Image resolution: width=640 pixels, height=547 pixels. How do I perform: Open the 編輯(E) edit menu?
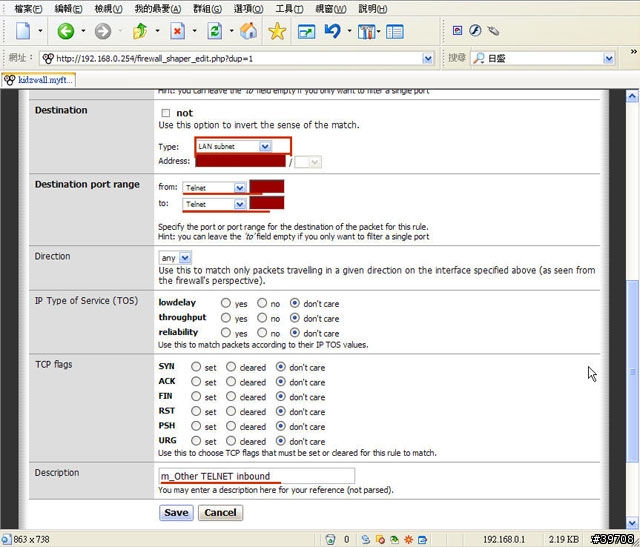68,9
